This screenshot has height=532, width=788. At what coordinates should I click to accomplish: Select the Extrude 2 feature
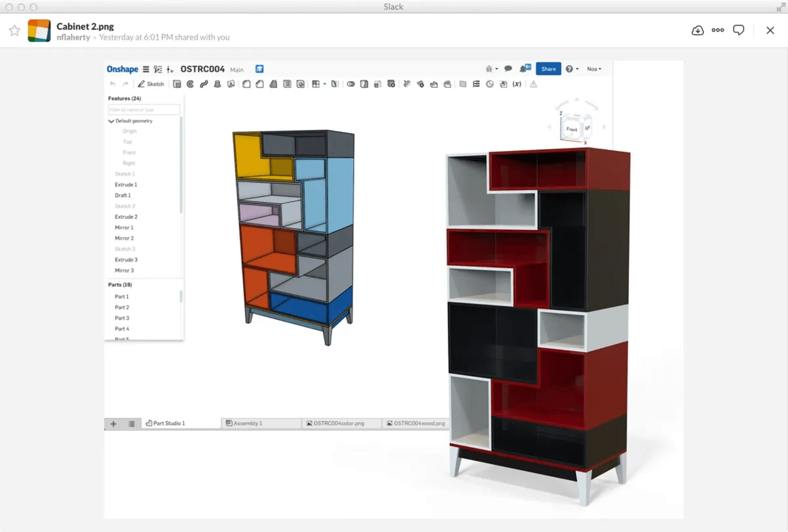(126, 217)
